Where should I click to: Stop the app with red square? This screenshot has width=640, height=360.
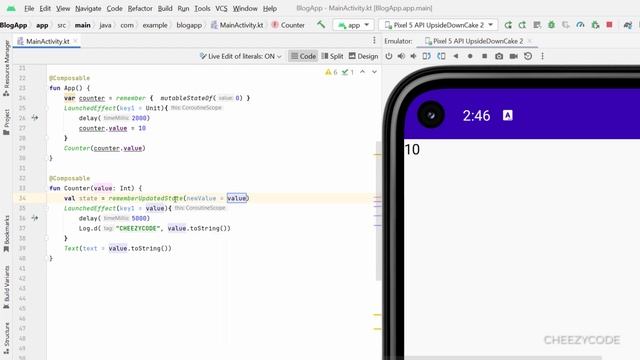[x=609, y=25]
